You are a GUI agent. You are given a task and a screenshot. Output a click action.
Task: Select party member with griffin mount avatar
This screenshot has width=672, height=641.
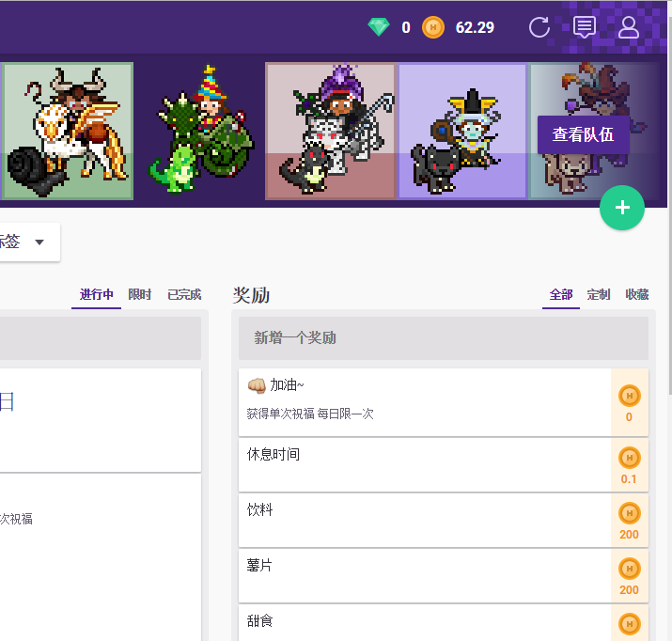(68, 132)
